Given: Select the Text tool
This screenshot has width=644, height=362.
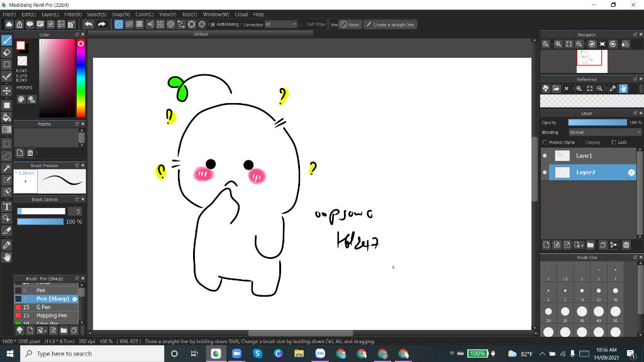Looking at the screenshot, I should tap(6, 206).
